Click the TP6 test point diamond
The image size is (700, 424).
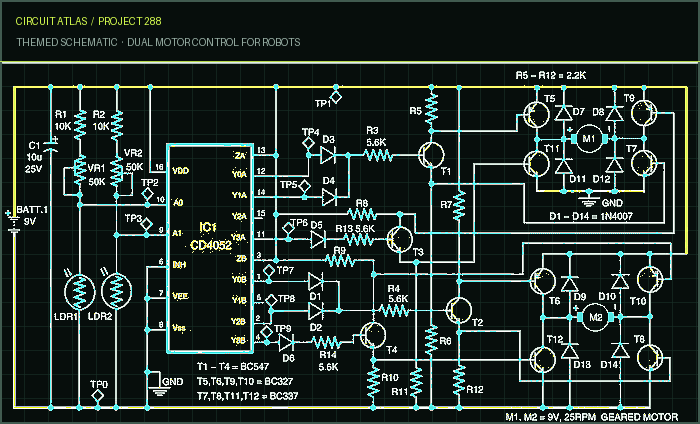pyautogui.click(x=289, y=229)
